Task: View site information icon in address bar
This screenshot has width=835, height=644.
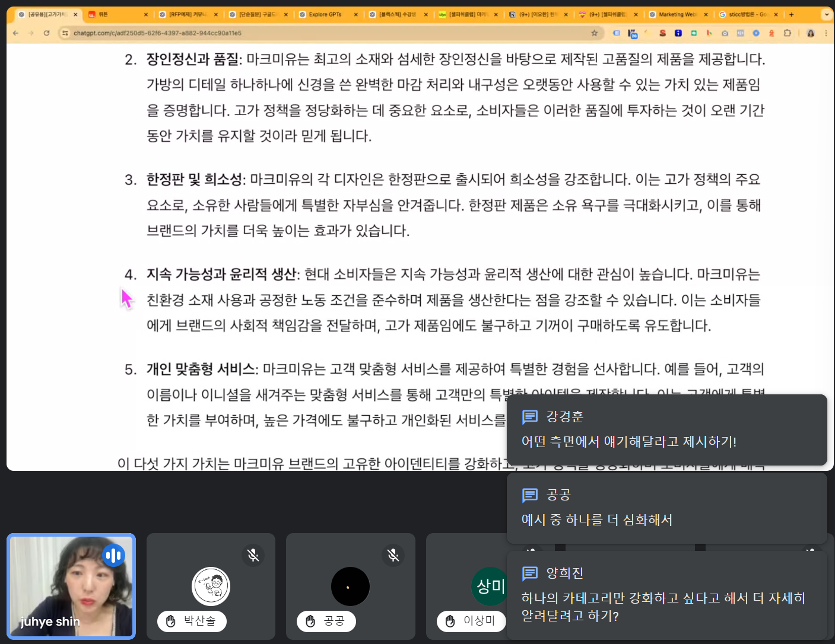Action: click(65, 33)
